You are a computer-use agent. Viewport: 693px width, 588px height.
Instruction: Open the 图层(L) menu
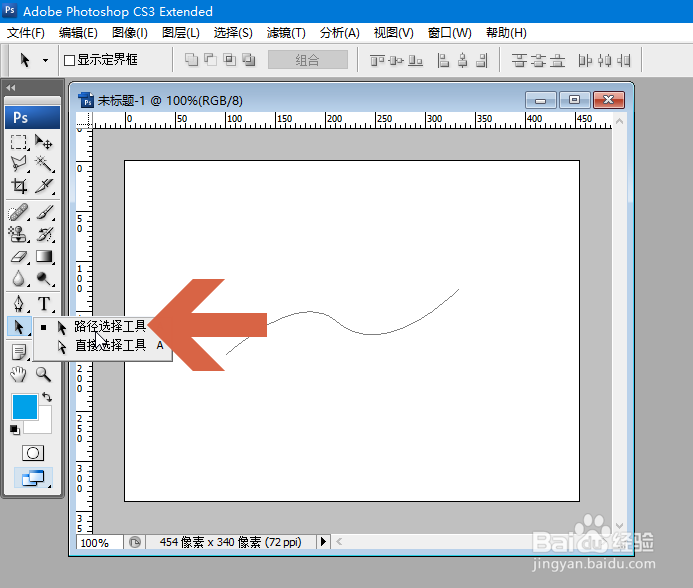pyautogui.click(x=181, y=33)
